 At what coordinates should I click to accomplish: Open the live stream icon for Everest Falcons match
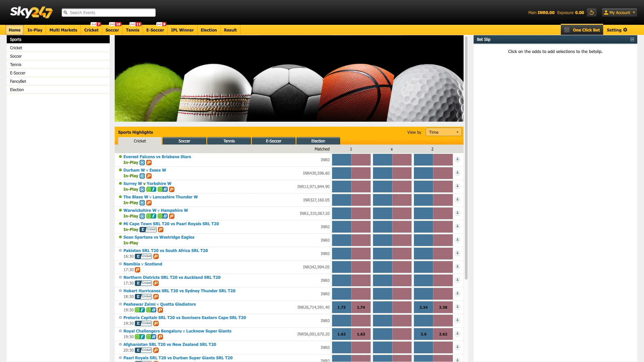pos(143,163)
